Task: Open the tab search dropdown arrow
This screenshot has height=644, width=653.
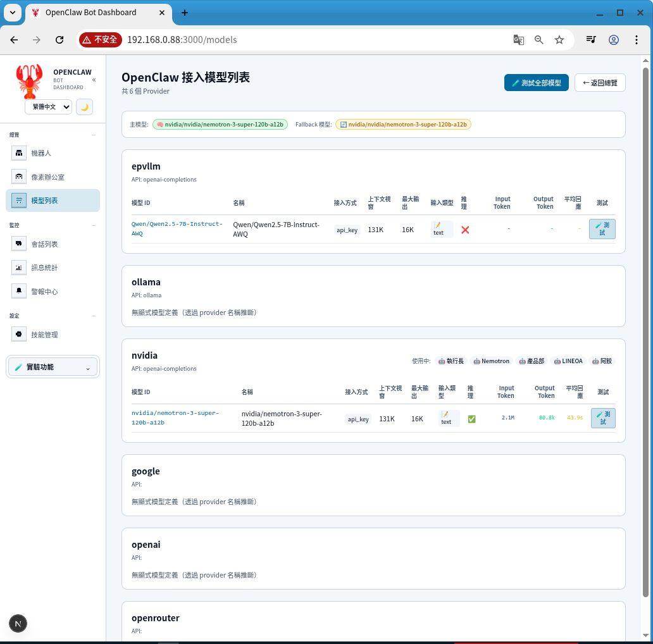Action: click(x=13, y=13)
